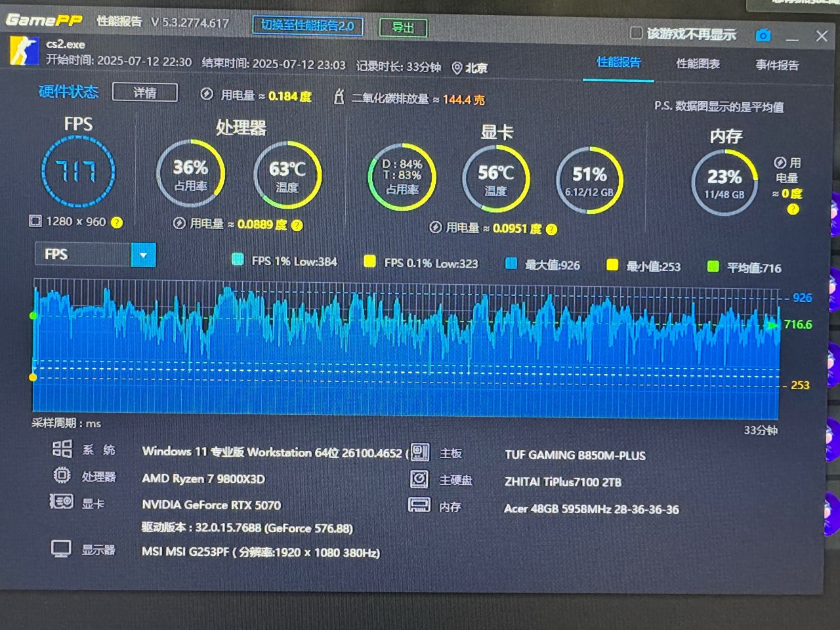Click the CO2 bottle icon beside 二氧化碳排放量
This screenshot has width=840, height=630.
pos(339,97)
